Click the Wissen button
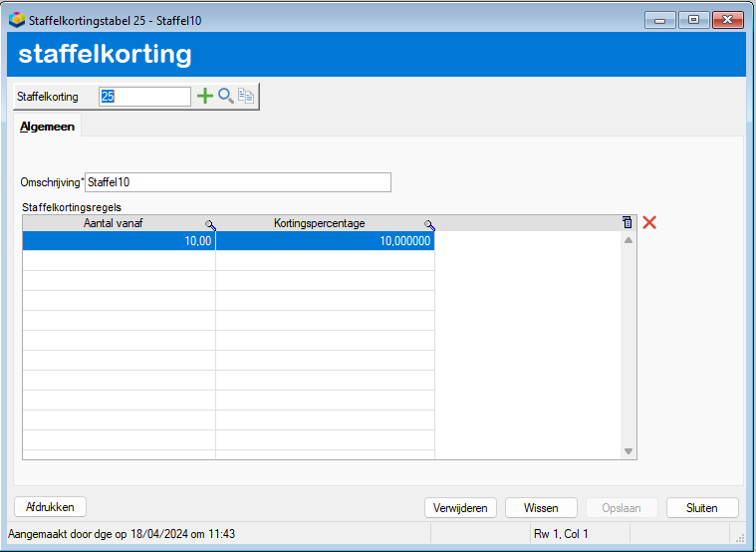 (x=541, y=508)
